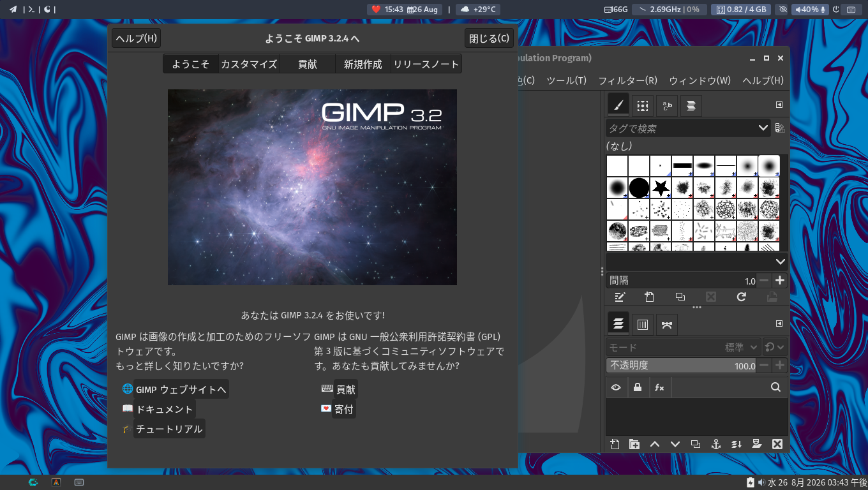Viewport: 868px width, 490px height.
Task: Switch to the ようこそ tab
Action: tap(190, 64)
